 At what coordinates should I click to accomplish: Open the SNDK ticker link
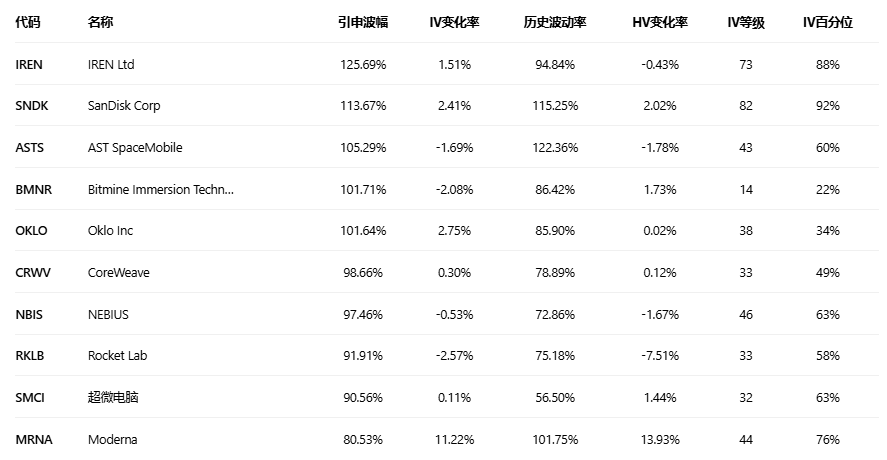[x=32, y=106]
